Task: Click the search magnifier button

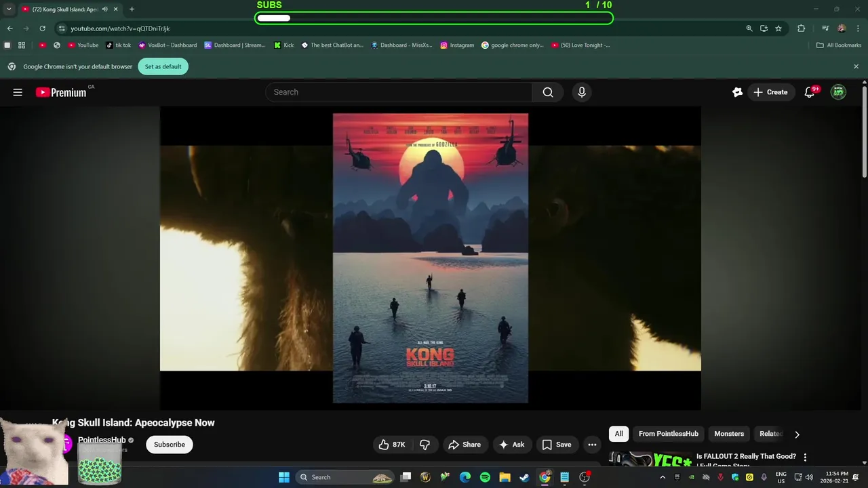Action: tap(548, 92)
